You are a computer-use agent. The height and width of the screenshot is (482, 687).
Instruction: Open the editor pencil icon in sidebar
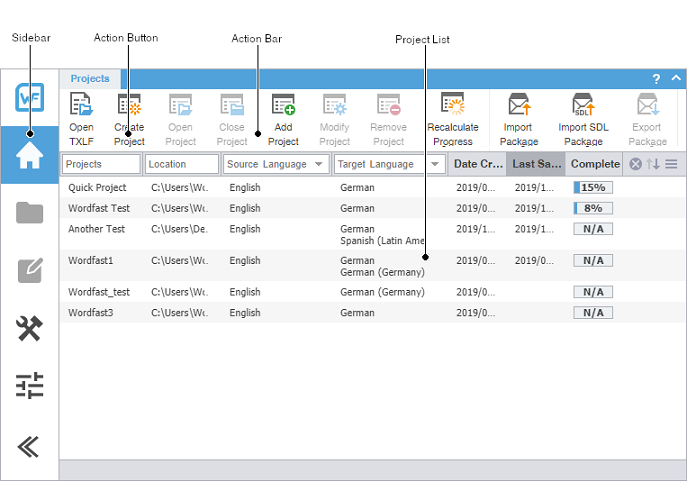point(30,270)
